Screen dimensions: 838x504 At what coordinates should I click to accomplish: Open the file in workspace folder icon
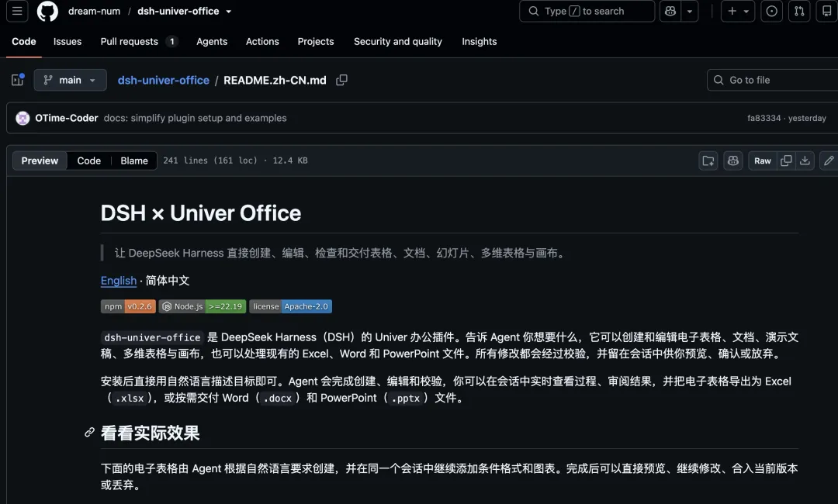(708, 161)
